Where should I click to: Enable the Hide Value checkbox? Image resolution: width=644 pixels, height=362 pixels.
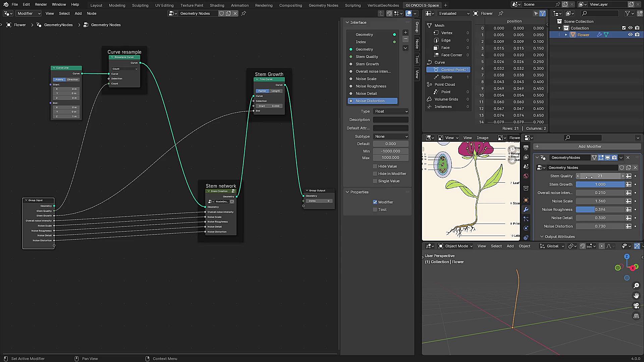tap(375, 166)
